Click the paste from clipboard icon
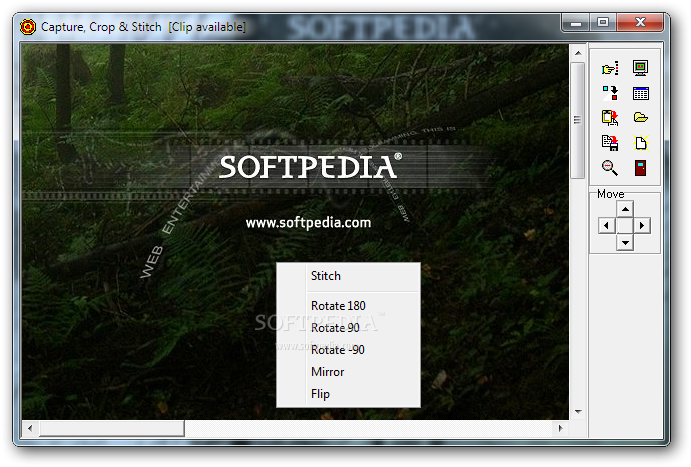Screen dimensions: 691x467 click(x=610, y=118)
